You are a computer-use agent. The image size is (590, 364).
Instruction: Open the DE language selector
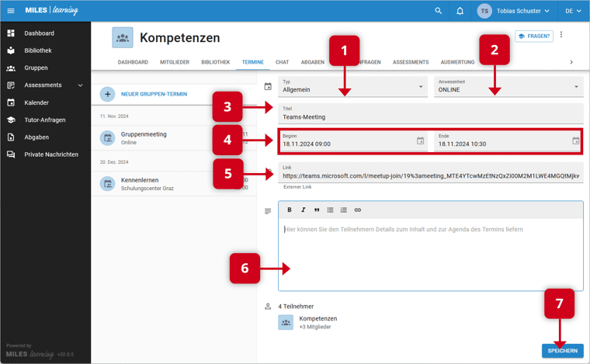572,11
